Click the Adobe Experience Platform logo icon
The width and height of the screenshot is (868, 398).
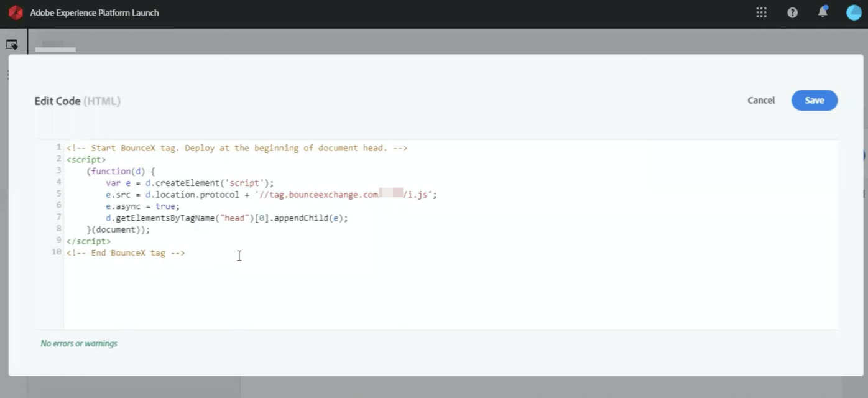click(16, 12)
